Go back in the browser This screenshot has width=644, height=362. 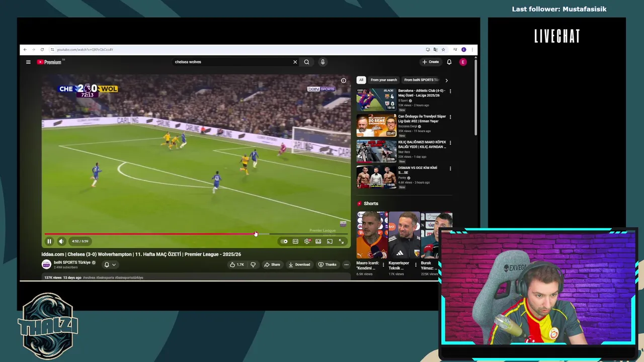(25, 50)
